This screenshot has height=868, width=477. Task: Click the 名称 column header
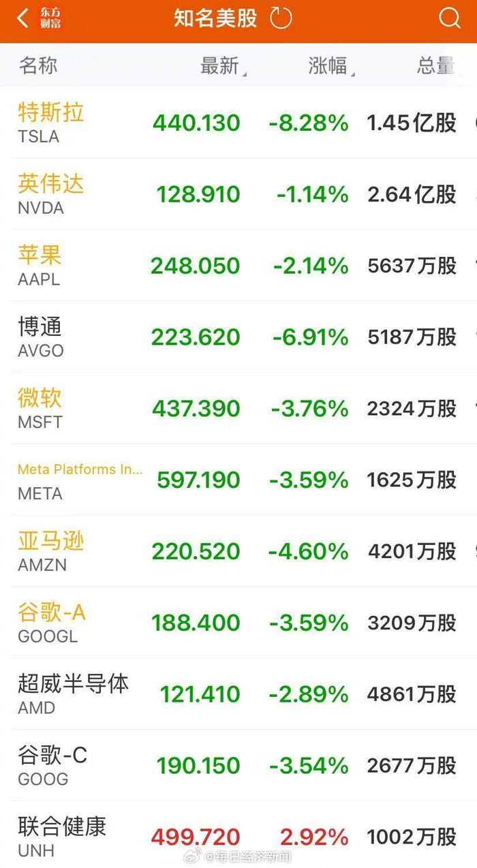coord(37,66)
